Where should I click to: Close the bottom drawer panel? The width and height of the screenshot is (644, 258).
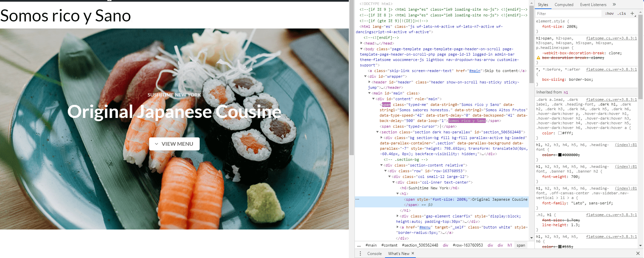638,253
